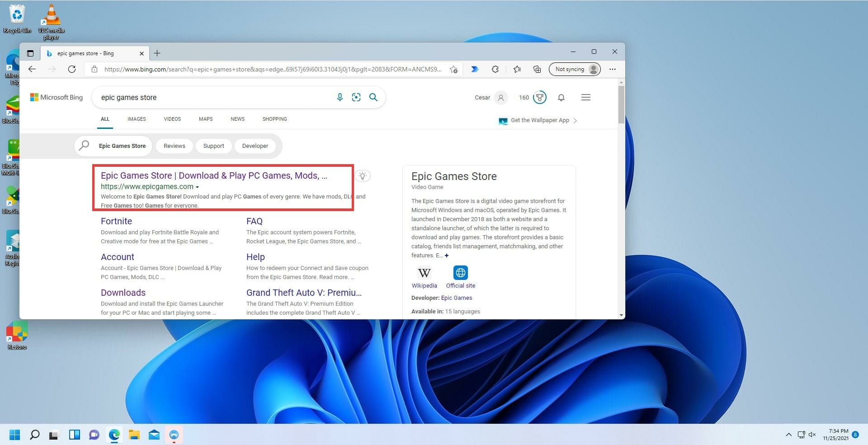The height and width of the screenshot is (445, 868).
Task: Click the Bing search magnifier button
Action: (x=373, y=97)
